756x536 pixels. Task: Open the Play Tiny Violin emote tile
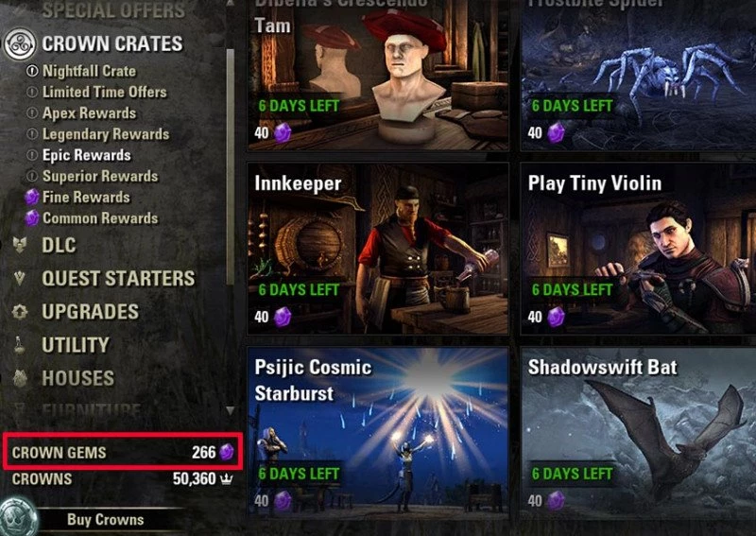pyautogui.click(x=639, y=249)
